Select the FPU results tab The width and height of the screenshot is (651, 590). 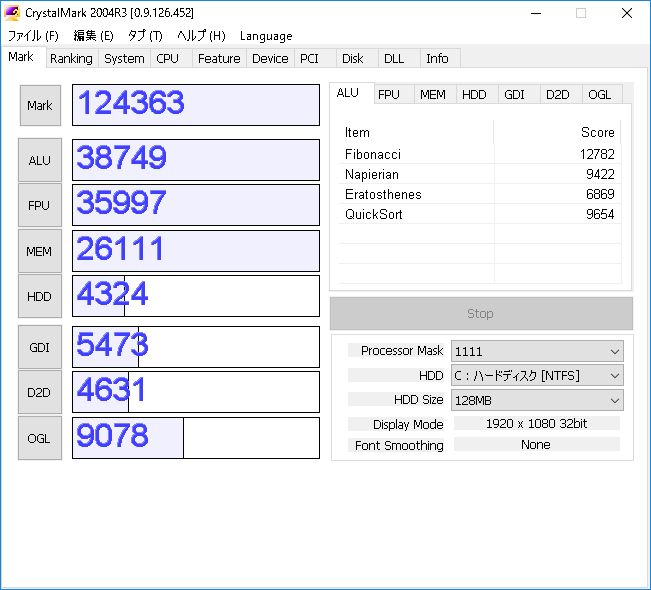click(389, 94)
